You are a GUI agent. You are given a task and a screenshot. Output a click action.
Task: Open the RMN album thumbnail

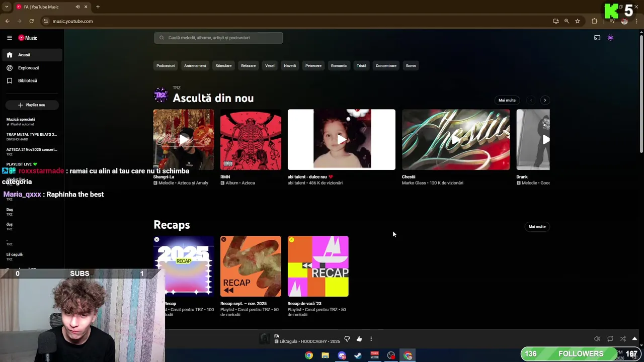coord(251,139)
